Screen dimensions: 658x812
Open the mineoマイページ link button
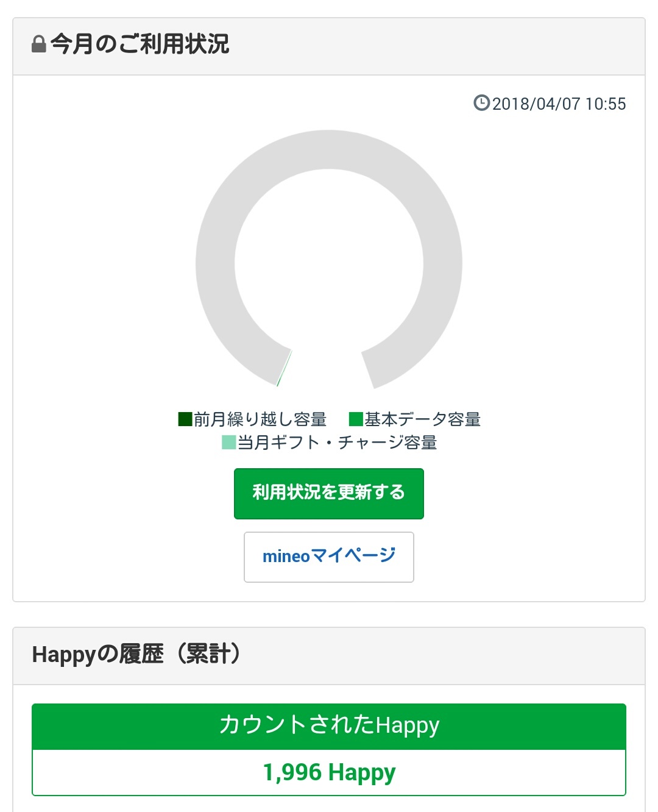pyautogui.click(x=329, y=557)
